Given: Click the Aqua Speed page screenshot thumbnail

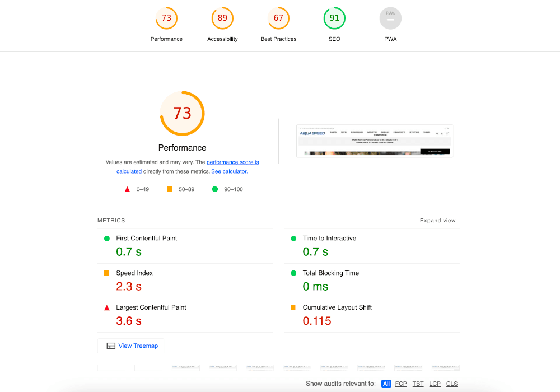Looking at the screenshot, I should (374, 141).
